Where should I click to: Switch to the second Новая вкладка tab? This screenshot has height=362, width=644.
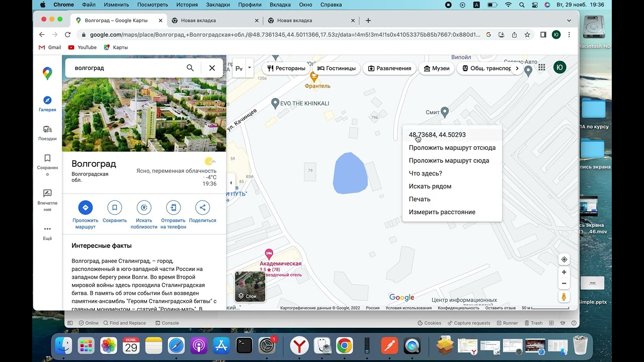(x=311, y=21)
